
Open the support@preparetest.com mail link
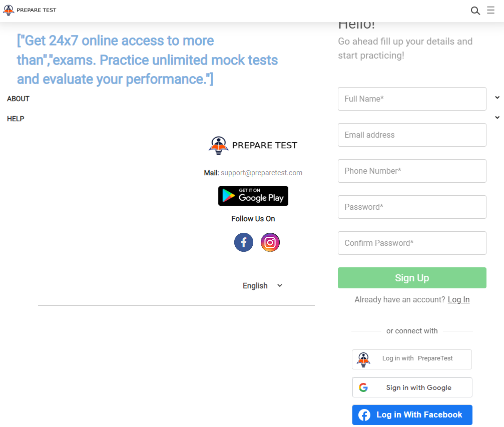(261, 173)
